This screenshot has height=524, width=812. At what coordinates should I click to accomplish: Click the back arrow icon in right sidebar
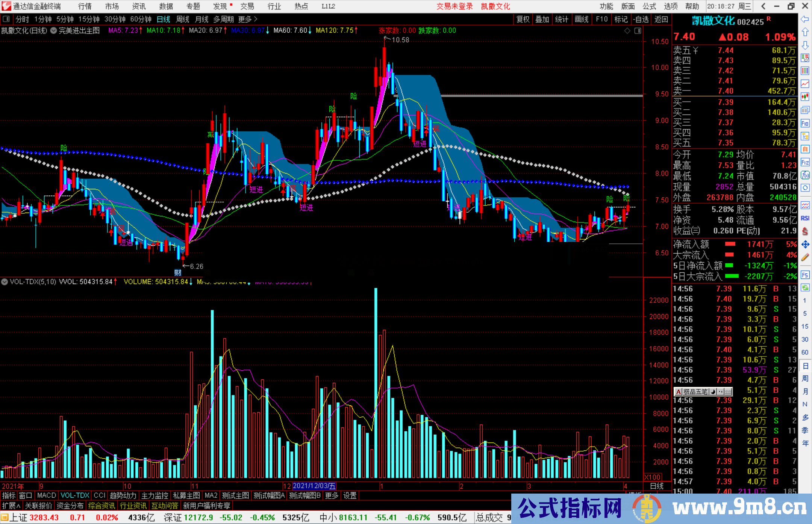pos(805,19)
